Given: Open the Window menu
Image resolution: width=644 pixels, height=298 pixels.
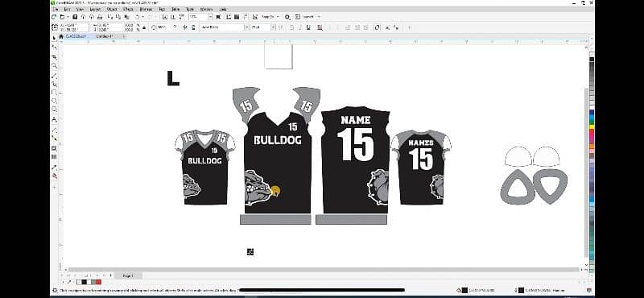Looking at the screenshot, I should (x=206, y=9).
